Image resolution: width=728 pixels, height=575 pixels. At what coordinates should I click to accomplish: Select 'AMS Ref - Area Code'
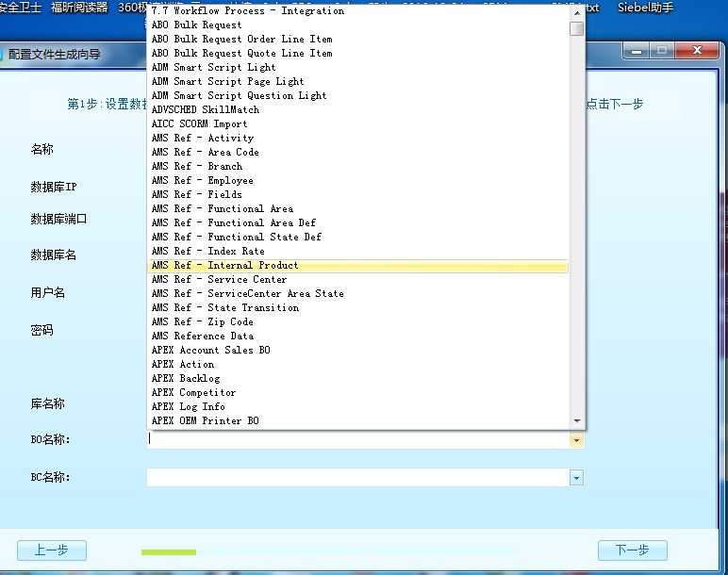click(357, 152)
